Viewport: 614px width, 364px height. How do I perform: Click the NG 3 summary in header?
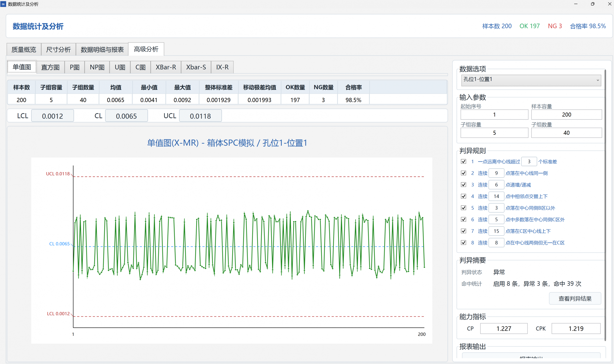[x=555, y=26]
